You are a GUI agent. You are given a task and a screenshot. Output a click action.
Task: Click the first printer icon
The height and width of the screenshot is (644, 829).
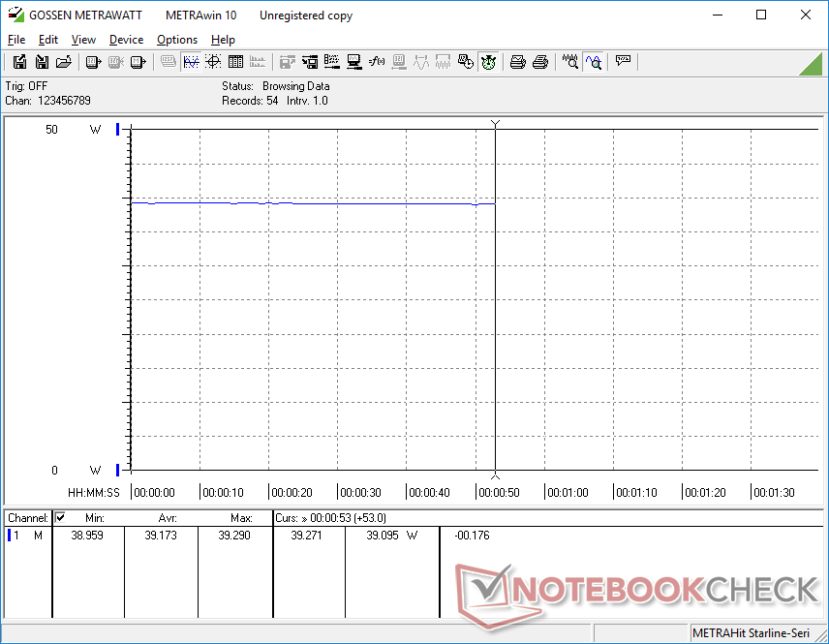(x=518, y=62)
